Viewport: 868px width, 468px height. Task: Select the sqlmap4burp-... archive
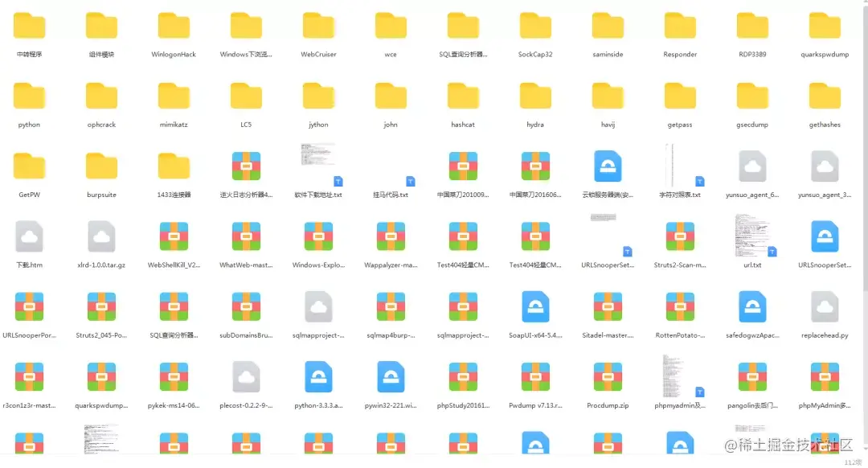391,307
